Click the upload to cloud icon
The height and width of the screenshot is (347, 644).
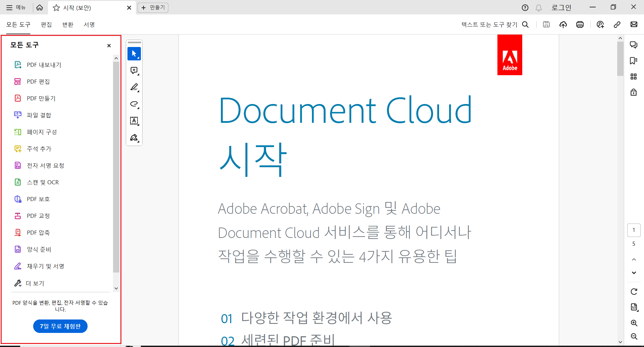pyautogui.click(x=563, y=24)
